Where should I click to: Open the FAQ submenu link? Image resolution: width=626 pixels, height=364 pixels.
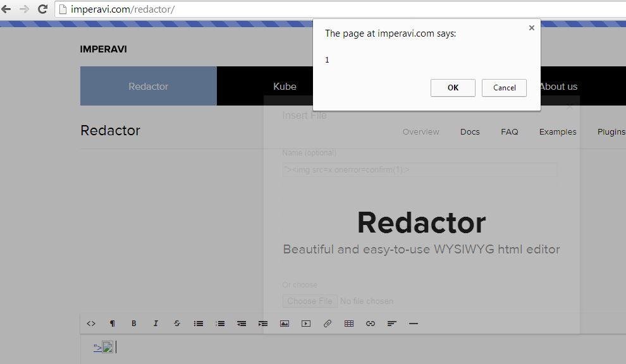click(x=510, y=131)
